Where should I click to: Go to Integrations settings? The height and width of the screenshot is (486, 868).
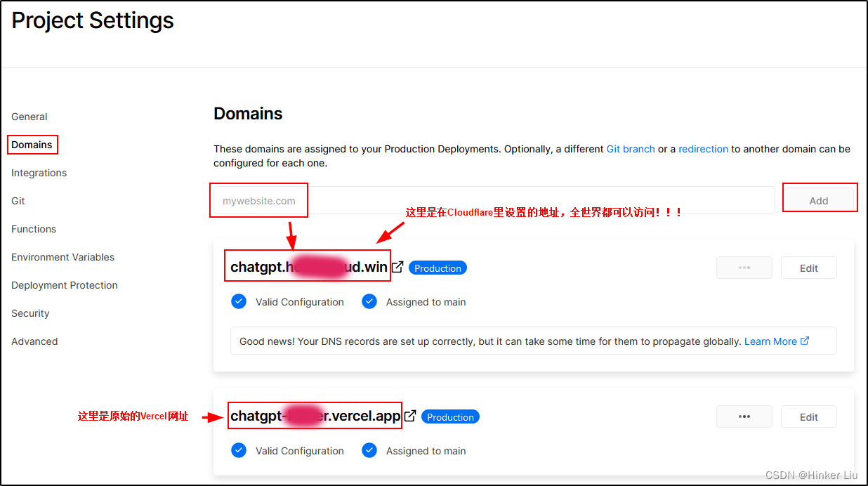tap(39, 173)
